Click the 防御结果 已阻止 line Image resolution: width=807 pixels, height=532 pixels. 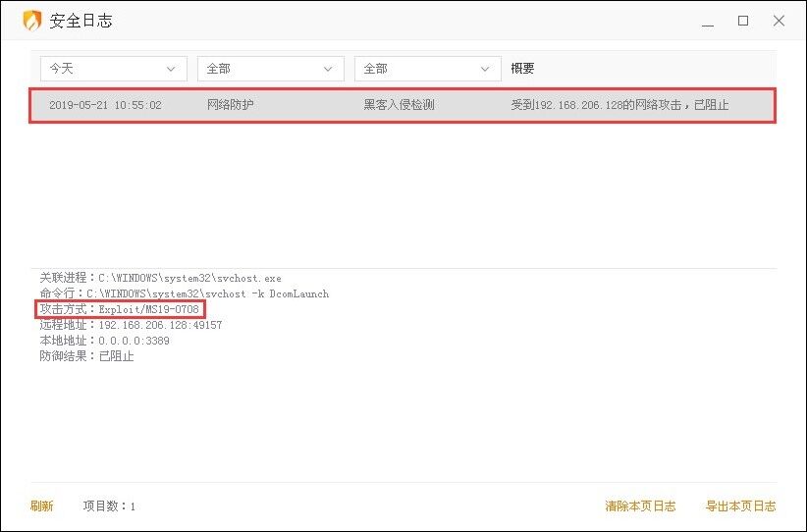pos(87,356)
